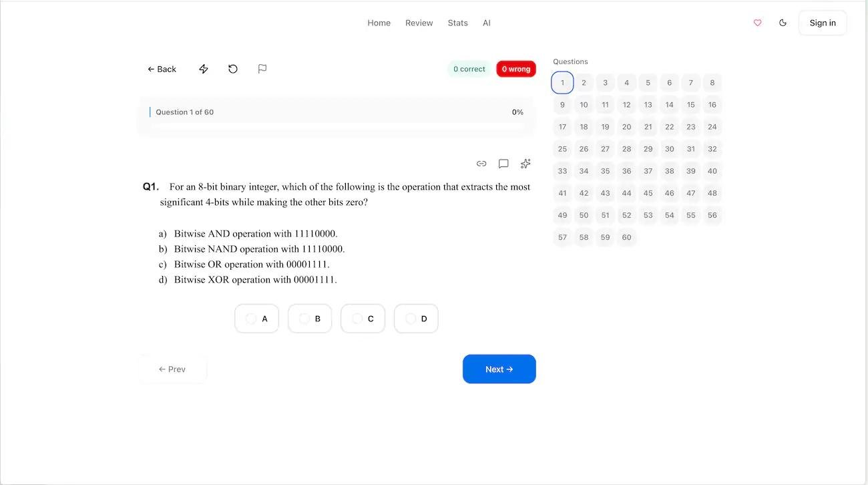The height and width of the screenshot is (485, 868).
Task: Jump to question 2 in grid
Action: click(584, 83)
